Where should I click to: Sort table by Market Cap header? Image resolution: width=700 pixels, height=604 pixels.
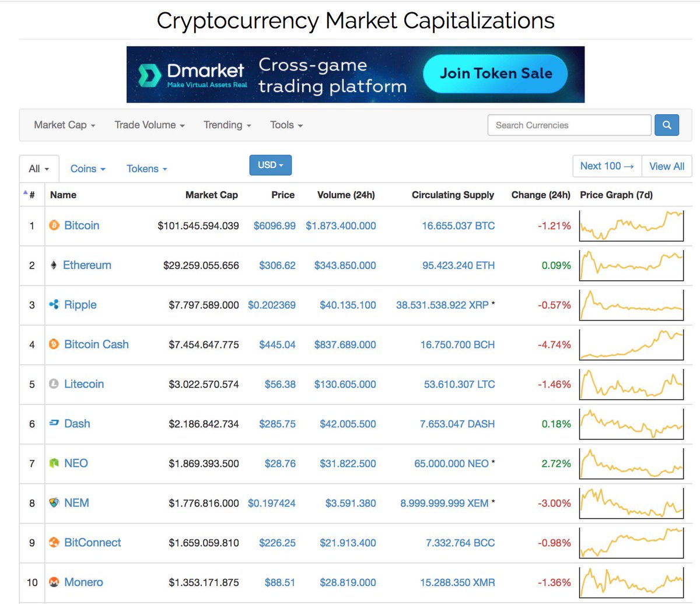[212, 195]
